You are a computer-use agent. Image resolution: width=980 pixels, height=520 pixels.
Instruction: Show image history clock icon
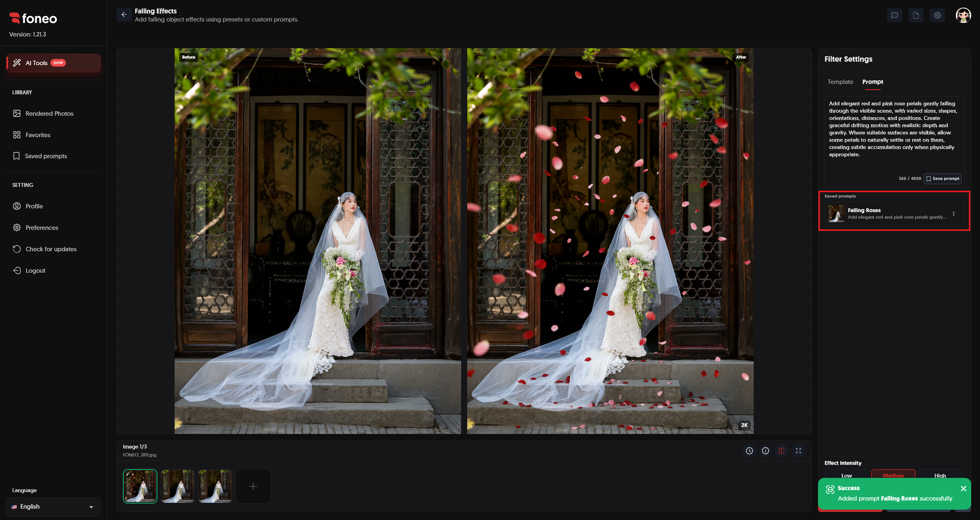(749, 451)
